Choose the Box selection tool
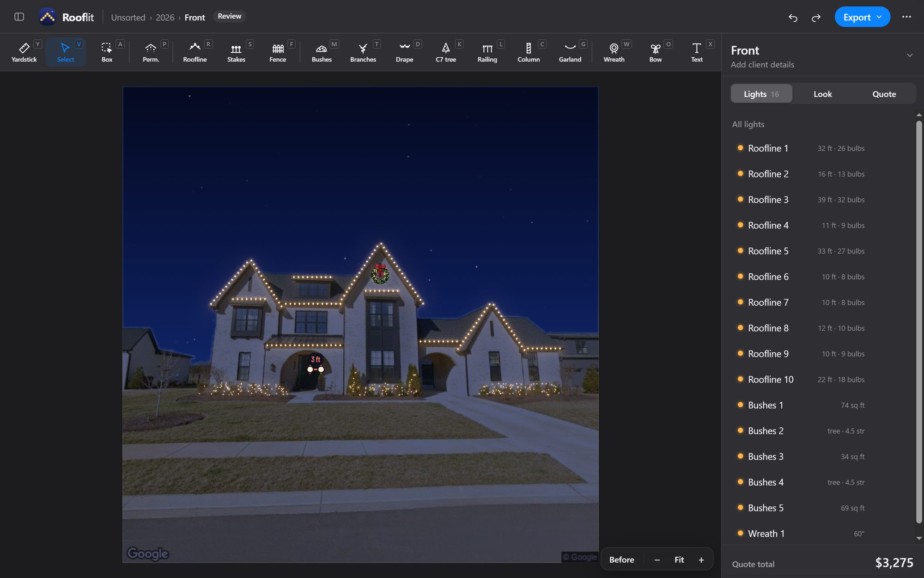 click(x=107, y=52)
